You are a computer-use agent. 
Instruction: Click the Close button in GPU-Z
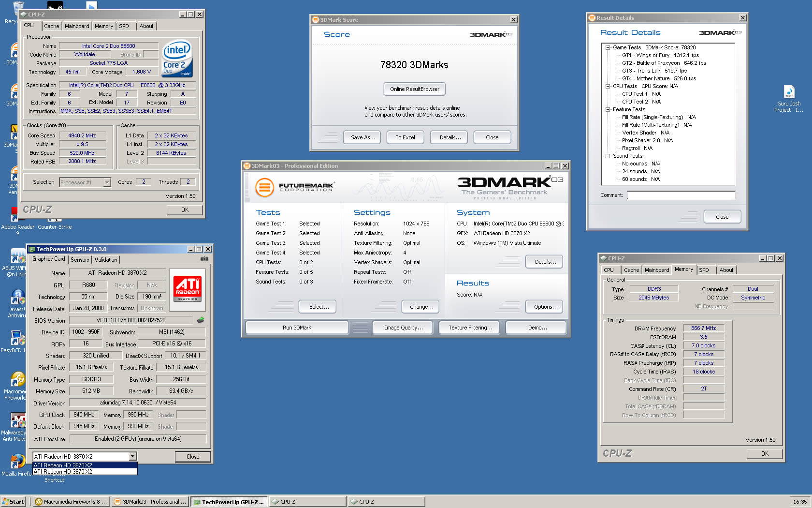click(193, 457)
